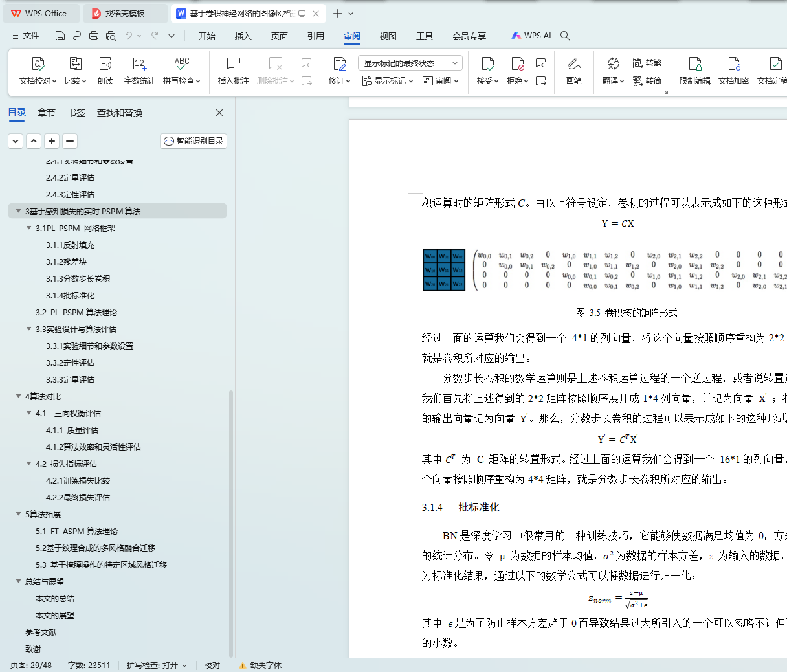
Task: Click the plus button in outline toolbar
Action: click(52, 141)
